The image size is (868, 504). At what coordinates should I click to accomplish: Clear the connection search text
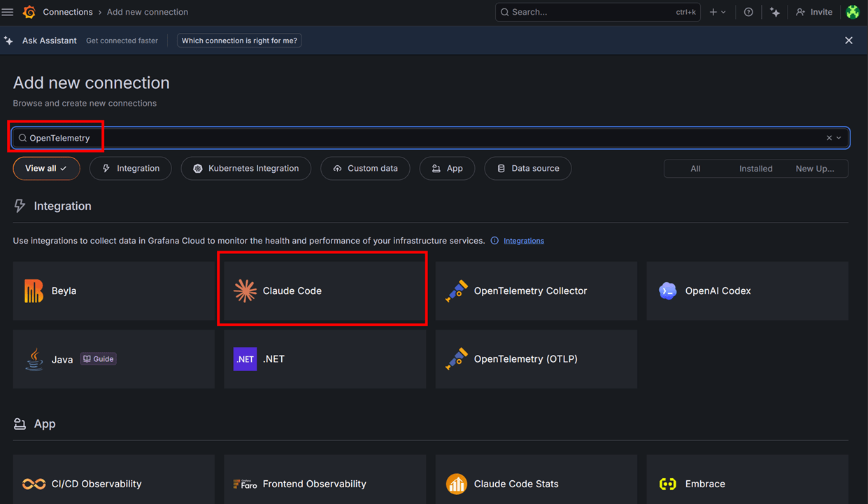[829, 138]
